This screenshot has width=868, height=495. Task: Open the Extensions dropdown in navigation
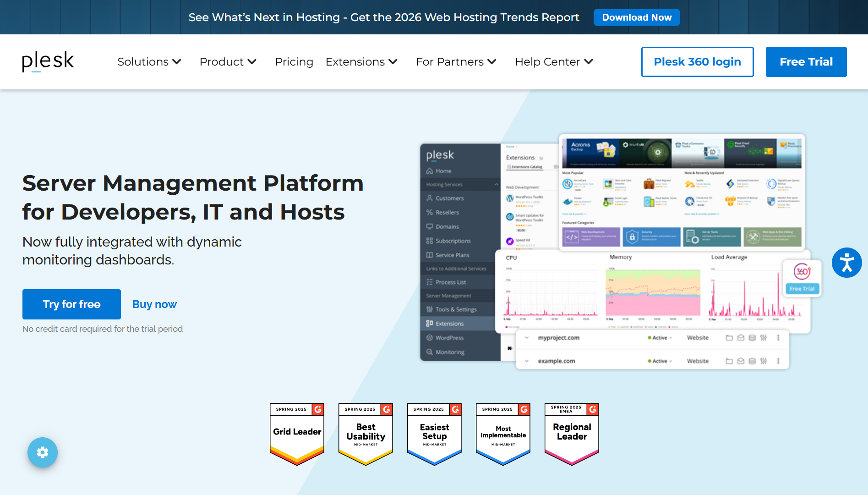coord(361,62)
